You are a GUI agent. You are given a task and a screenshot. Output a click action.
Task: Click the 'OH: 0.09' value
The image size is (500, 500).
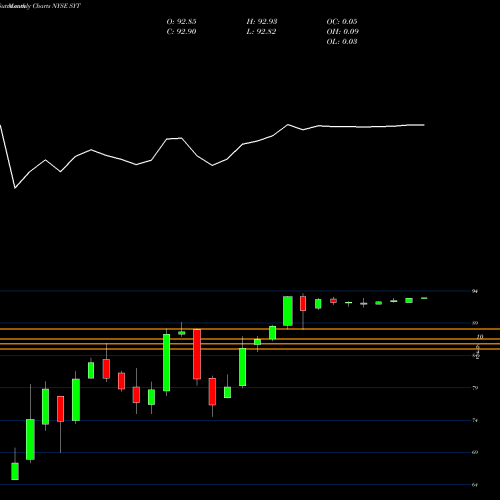click(x=342, y=32)
